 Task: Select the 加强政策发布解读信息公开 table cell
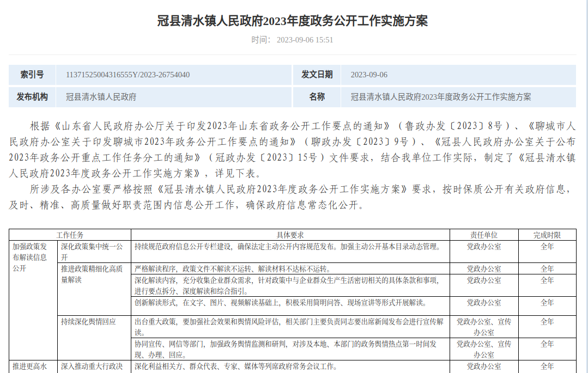[x=33, y=257]
